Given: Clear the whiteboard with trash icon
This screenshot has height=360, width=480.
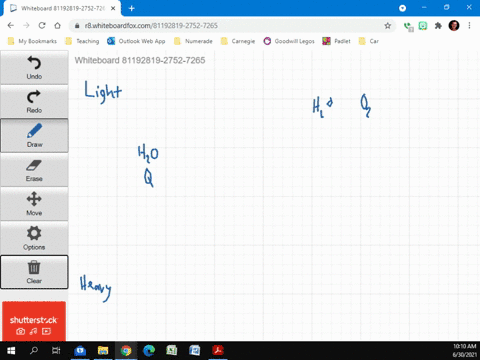Looking at the screenshot, I should [34, 272].
